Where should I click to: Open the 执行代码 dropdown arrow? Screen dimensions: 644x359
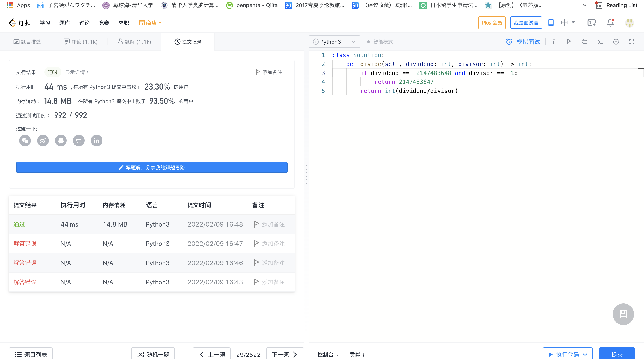585,355
